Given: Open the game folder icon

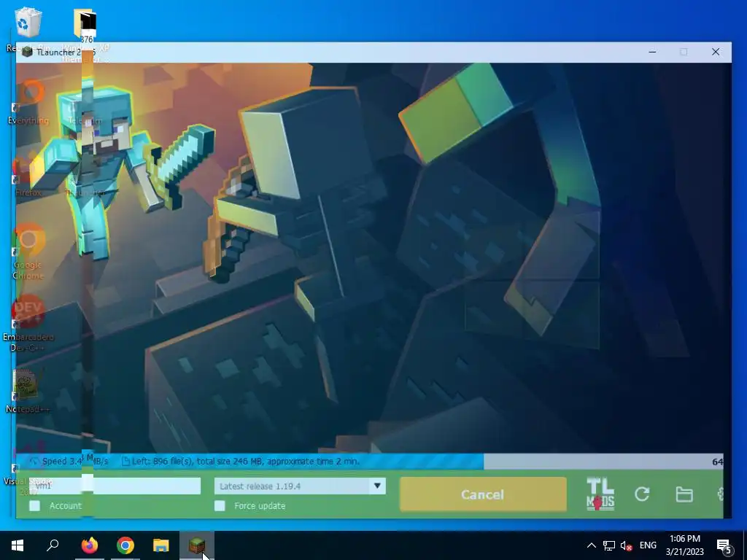Looking at the screenshot, I should [684, 494].
